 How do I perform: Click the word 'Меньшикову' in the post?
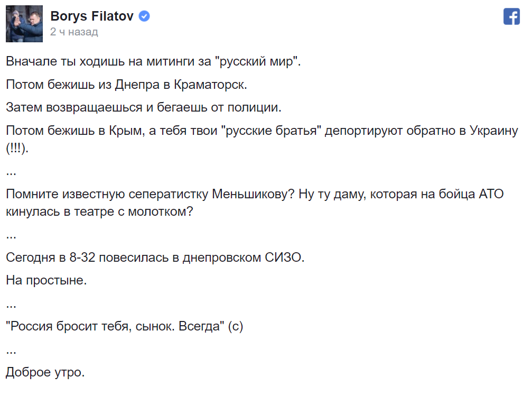tap(253, 194)
